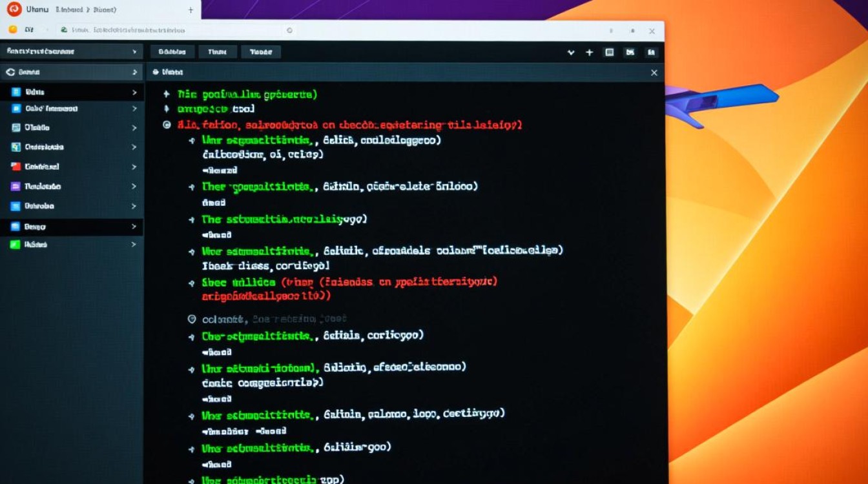868x484 pixels.
Task: Expand the chevron on the topmost sidebar header
Action: 134,52
